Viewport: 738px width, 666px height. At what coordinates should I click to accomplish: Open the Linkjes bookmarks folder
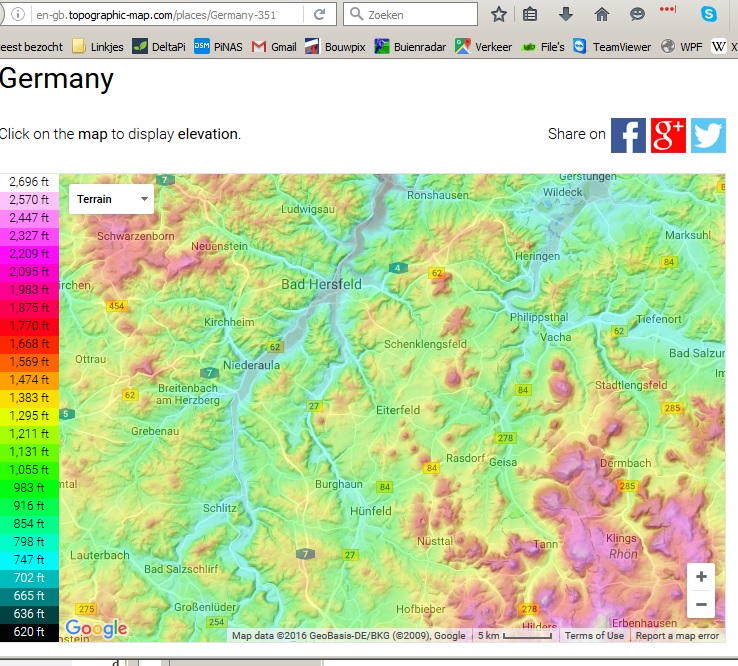pyautogui.click(x=97, y=46)
